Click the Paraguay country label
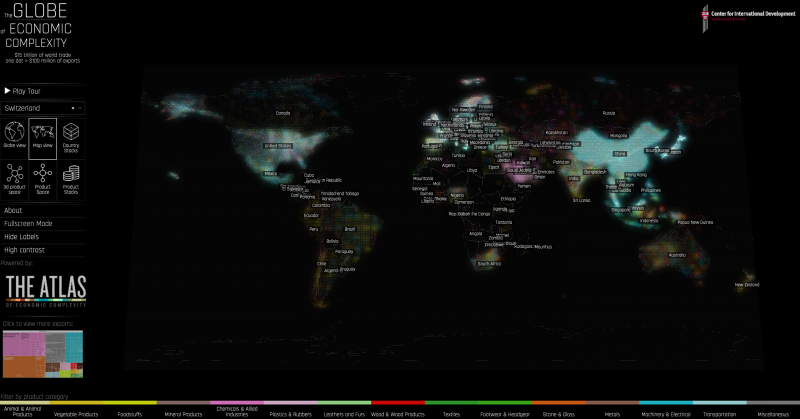Screen dimensions: 800x419 click(344, 252)
